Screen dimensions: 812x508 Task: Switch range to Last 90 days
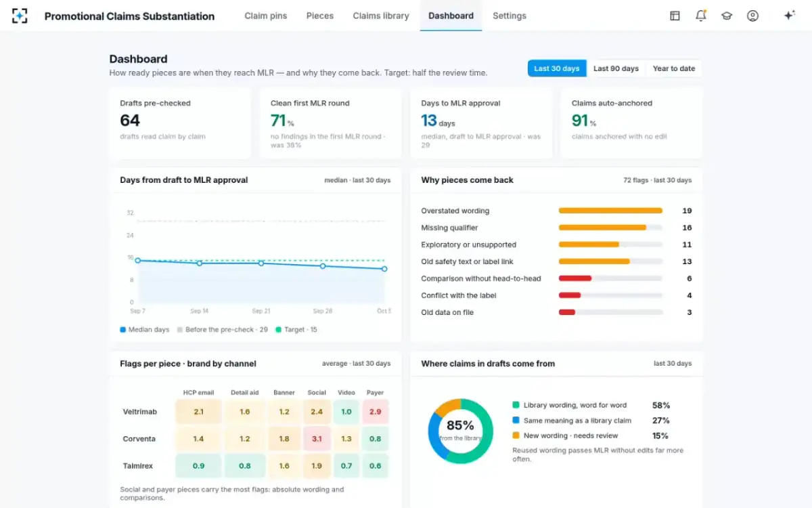[x=616, y=68]
